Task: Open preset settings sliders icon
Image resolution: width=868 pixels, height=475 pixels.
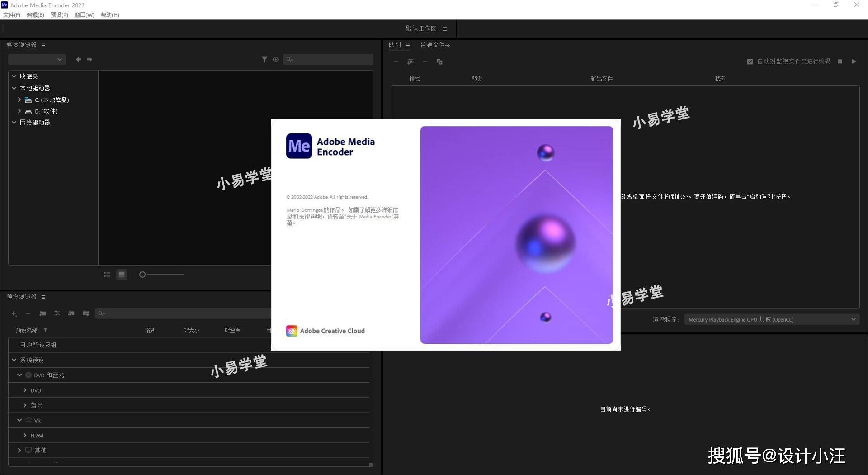Action: coord(57,313)
